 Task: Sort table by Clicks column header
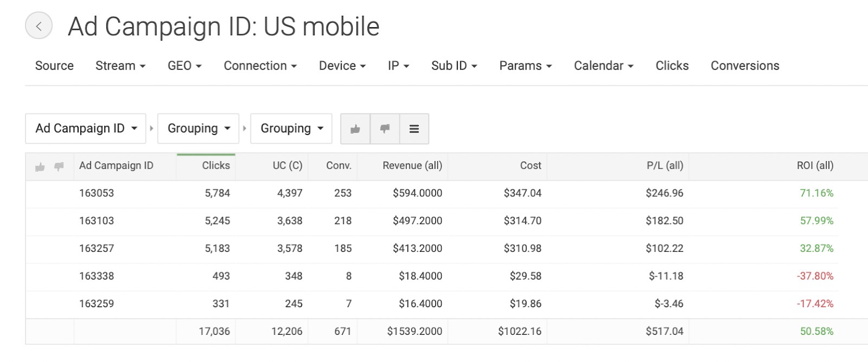(216, 166)
